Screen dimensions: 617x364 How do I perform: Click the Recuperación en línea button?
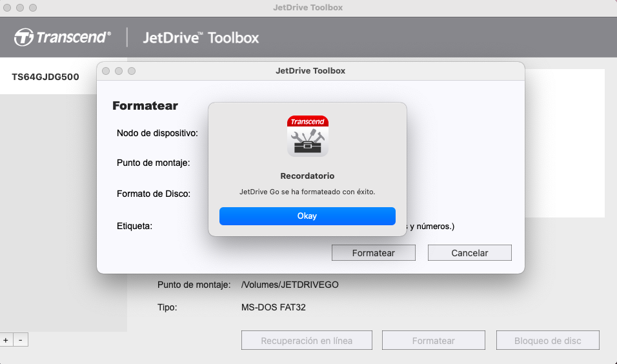pyautogui.click(x=307, y=340)
